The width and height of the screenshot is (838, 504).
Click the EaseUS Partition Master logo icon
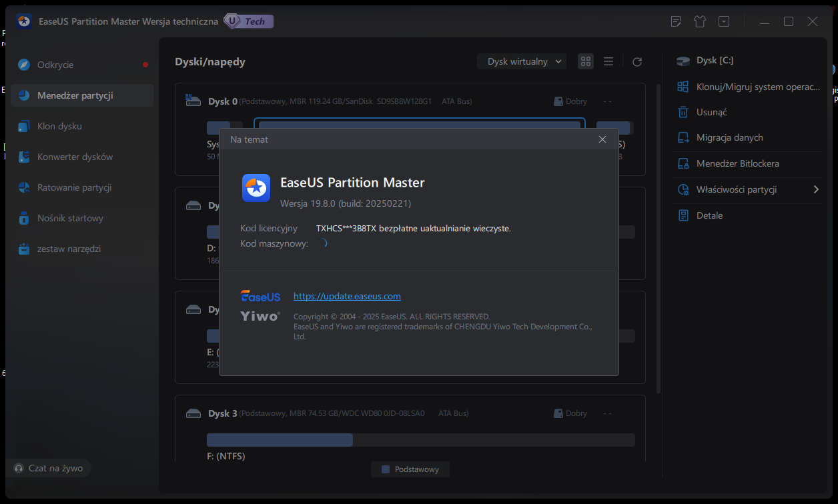click(256, 188)
